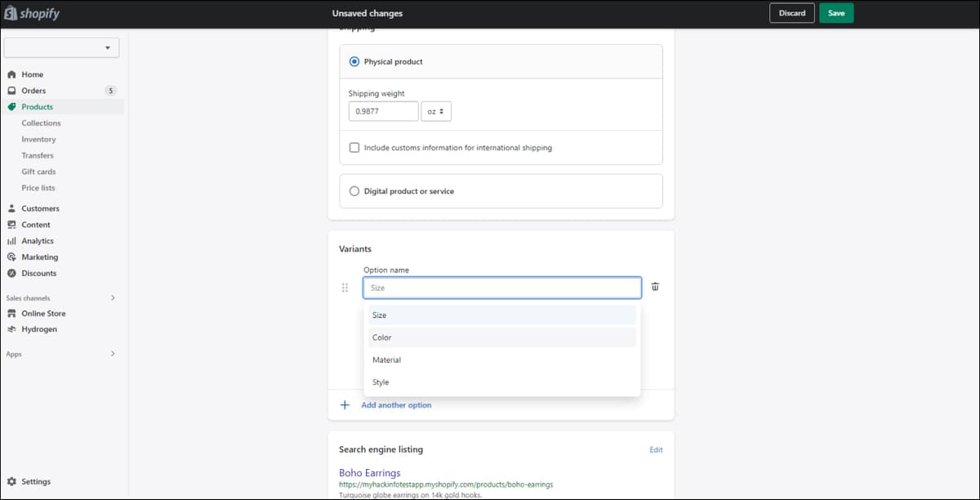Click Add another option link
The image size is (980, 500).
pyautogui.click(x=396, y=405)
